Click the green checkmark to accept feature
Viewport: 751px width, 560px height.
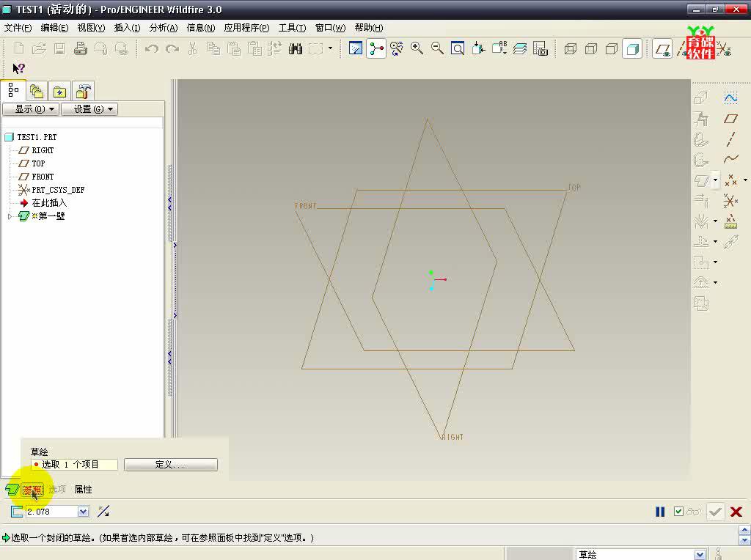715,512
